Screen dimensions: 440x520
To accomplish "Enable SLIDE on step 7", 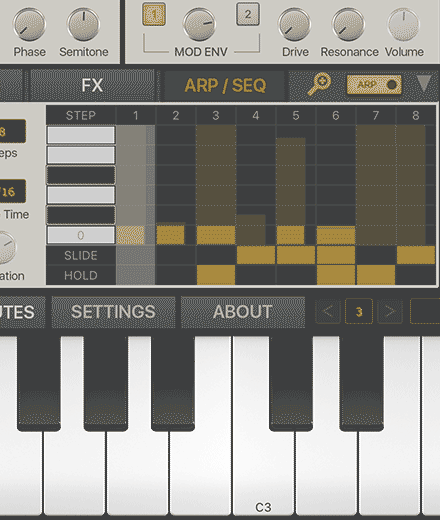I will coord(376,255).
